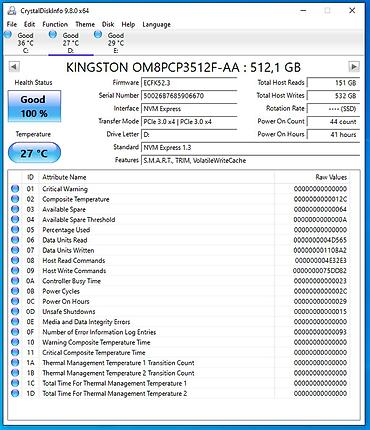Click the status icon for Available Spare row 03
Screen dimensions: 370x430
pyautogui.click(x=15, y=209)
